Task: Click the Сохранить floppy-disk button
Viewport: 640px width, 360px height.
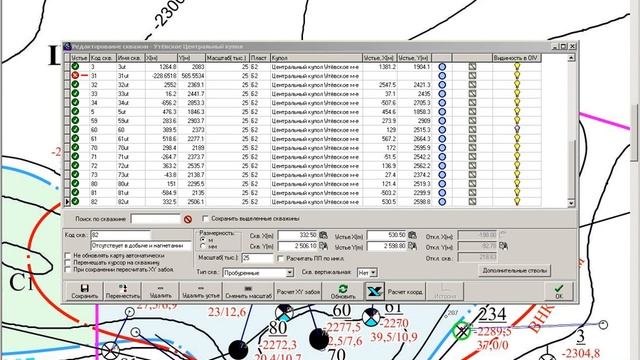Action: click(84, 291)
